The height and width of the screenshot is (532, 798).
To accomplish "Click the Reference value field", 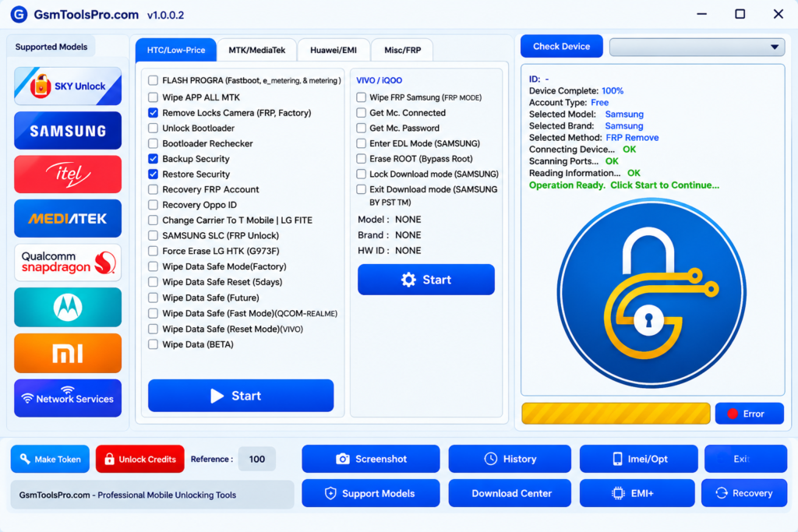I will (x=256, y=459).
